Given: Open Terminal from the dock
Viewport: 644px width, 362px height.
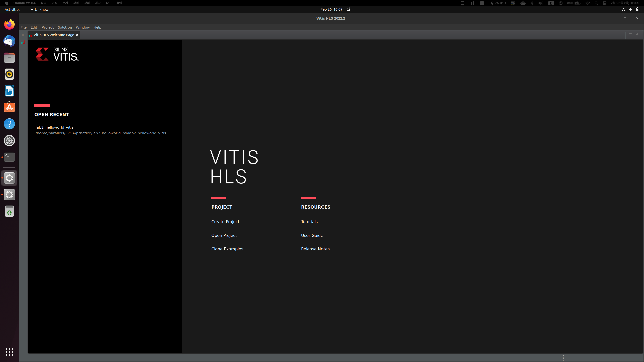Looking at the screenshot, I should click(x=9, y=157).
